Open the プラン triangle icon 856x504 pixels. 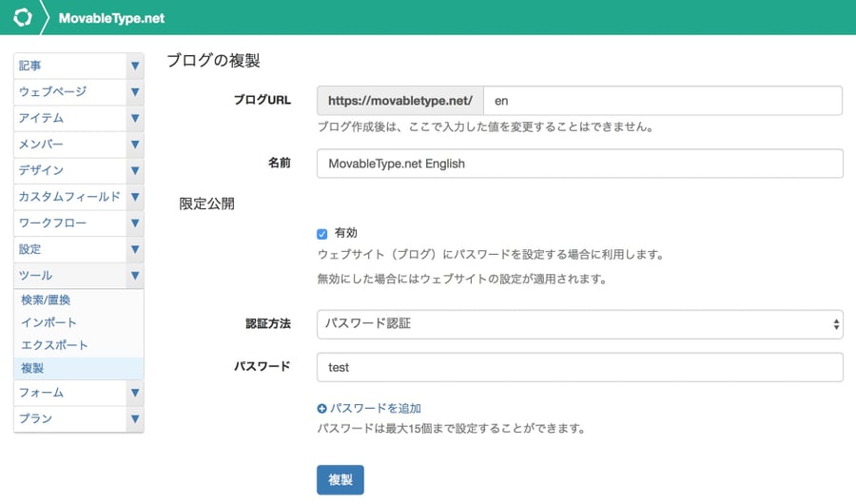135,419
